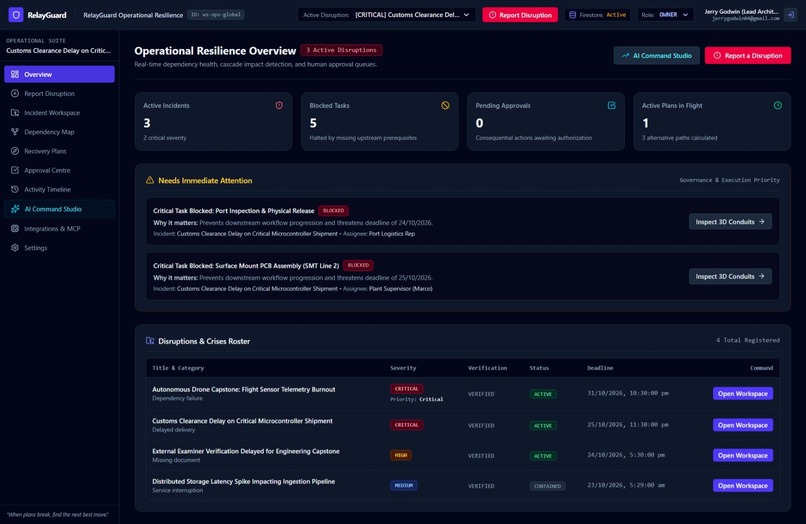Click the Needs Immediate Attention warning icon
The height and width of the screenshot is (524, 806).
coord(150,180)
